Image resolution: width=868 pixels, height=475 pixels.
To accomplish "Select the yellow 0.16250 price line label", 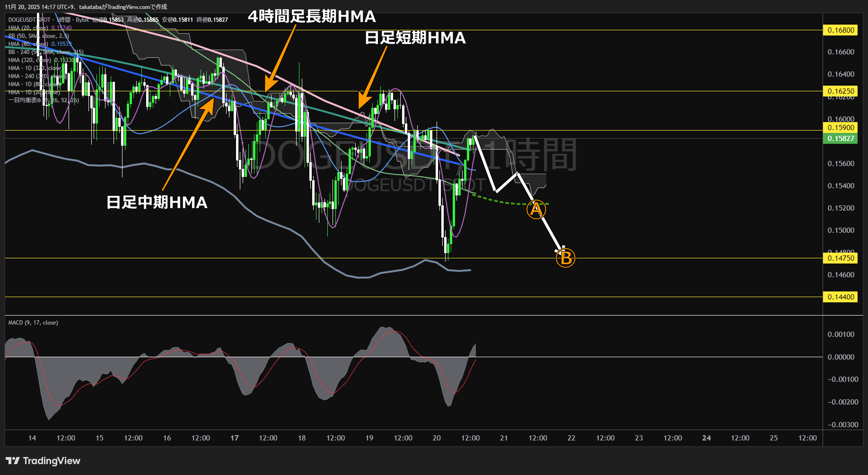I will click(x=841, y=91).
